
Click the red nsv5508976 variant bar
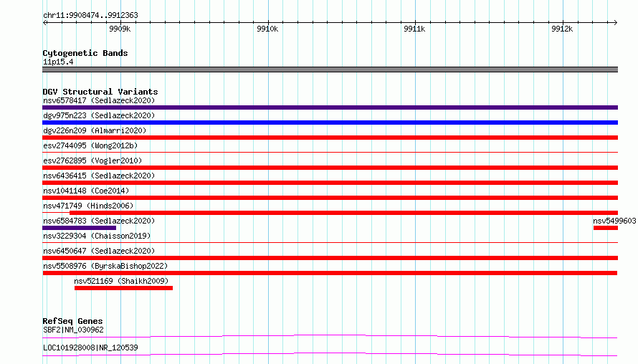click(x=330, y=273)
